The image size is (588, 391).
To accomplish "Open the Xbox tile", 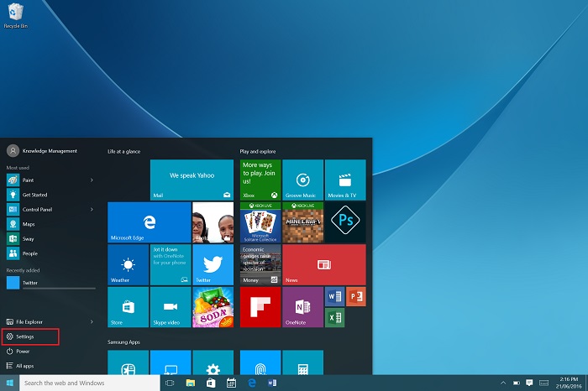I will 260,180.
